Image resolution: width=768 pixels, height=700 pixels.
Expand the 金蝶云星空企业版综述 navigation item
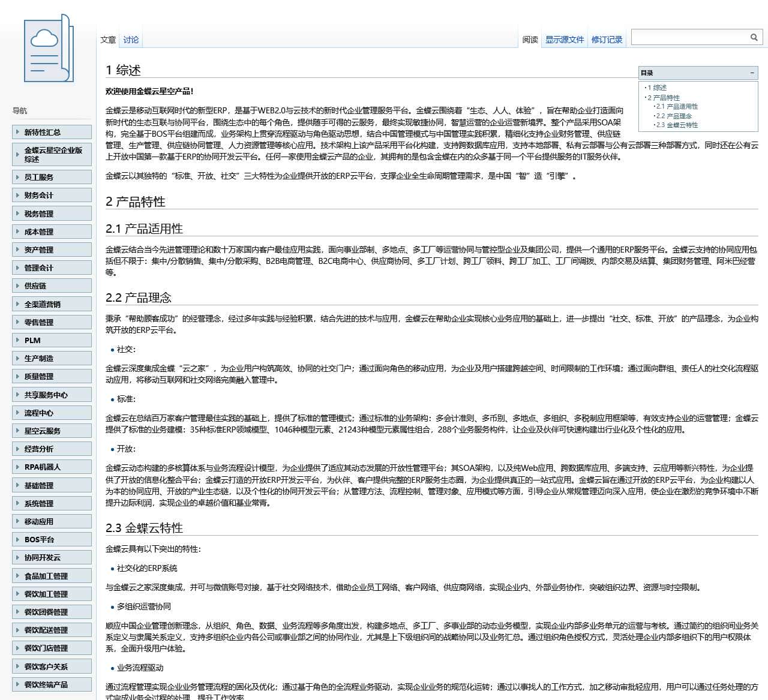(x=52, y=154)
